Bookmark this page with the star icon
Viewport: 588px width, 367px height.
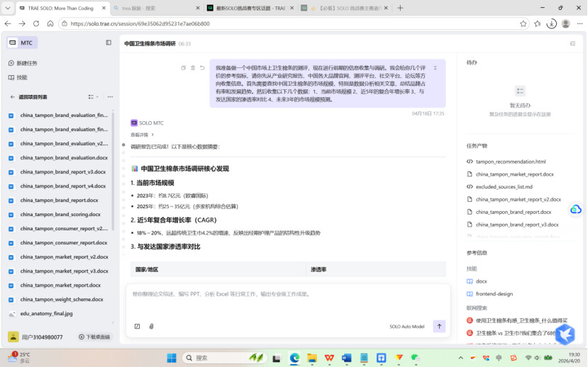(x=523, y=23)
